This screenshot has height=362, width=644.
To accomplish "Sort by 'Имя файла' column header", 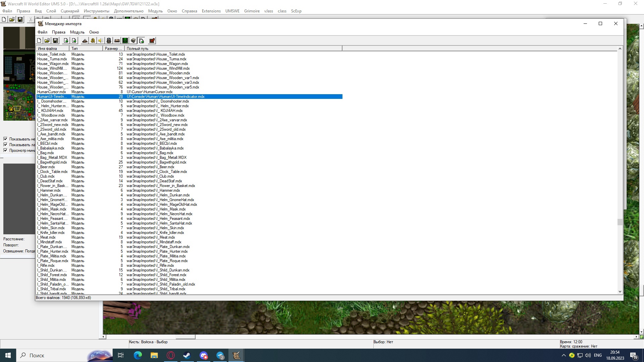I will 53,49.
